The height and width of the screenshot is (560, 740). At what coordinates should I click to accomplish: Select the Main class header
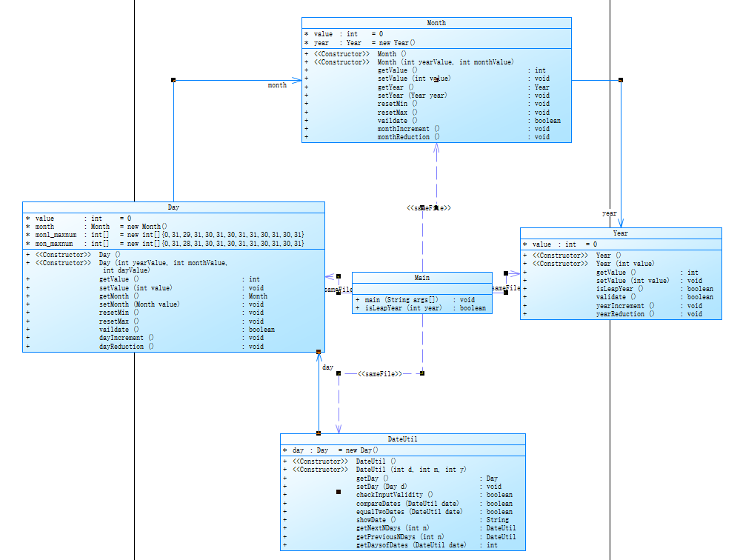[x=422, y=278]
